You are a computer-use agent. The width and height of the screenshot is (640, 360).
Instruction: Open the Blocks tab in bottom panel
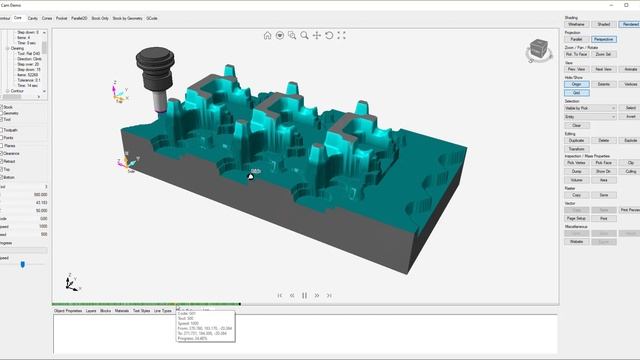[106, 311]
